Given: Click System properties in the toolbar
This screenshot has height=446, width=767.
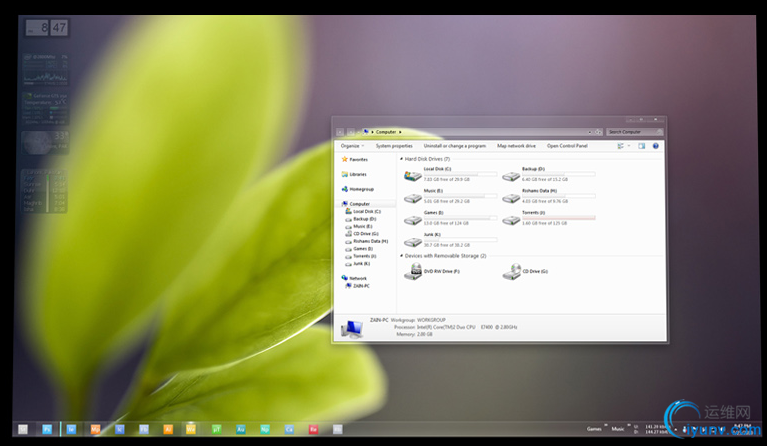Looking at the screenshot, I should [394, 146].
